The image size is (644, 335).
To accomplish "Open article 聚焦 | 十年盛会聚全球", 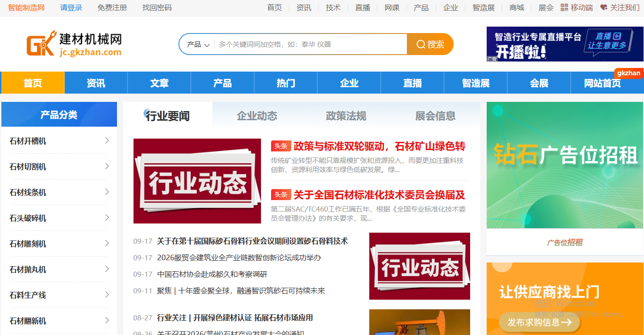I will (x=241, y=290).
